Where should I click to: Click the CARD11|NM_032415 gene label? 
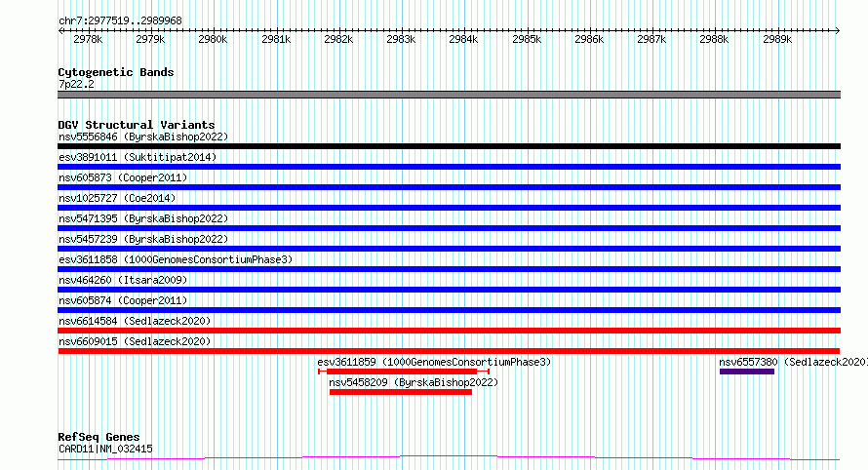point(105,449)
